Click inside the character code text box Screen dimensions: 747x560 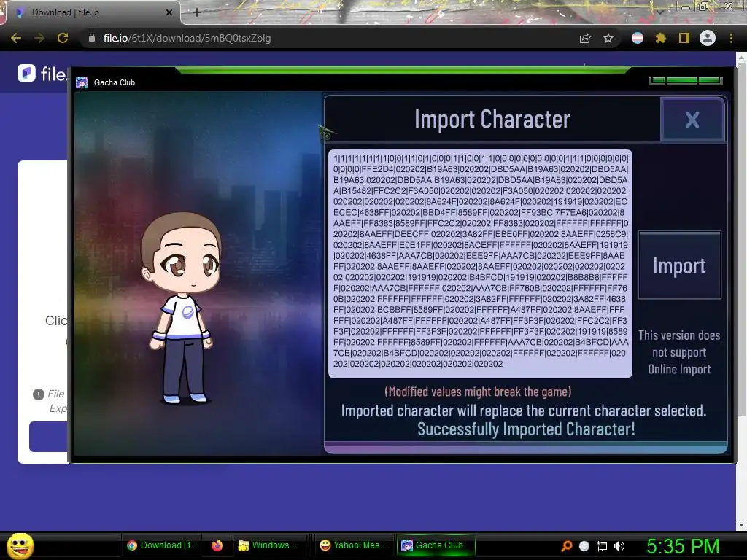click(x=480, y=264)
